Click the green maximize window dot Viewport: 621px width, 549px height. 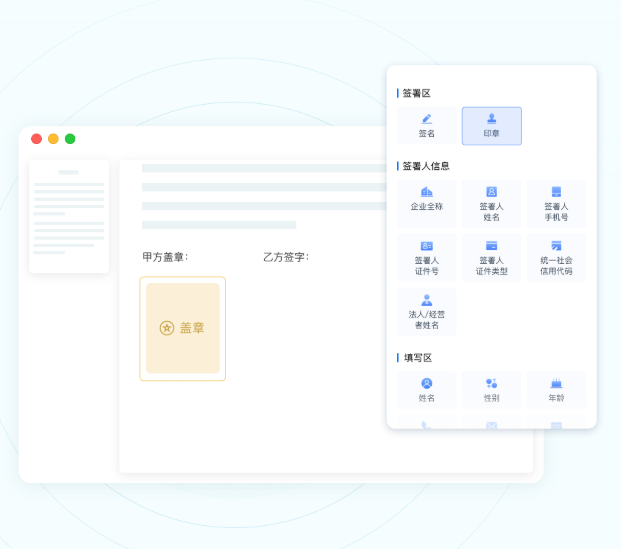click(70, 139)
